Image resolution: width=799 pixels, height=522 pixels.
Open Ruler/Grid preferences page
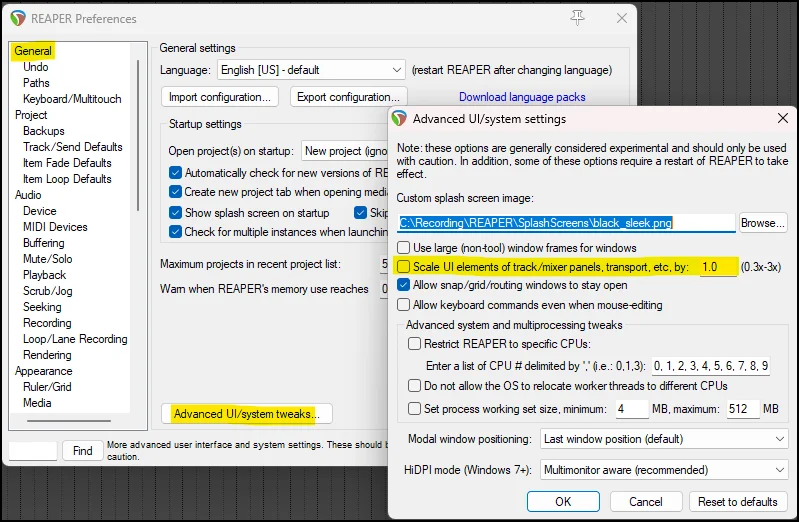coord(47,387)
